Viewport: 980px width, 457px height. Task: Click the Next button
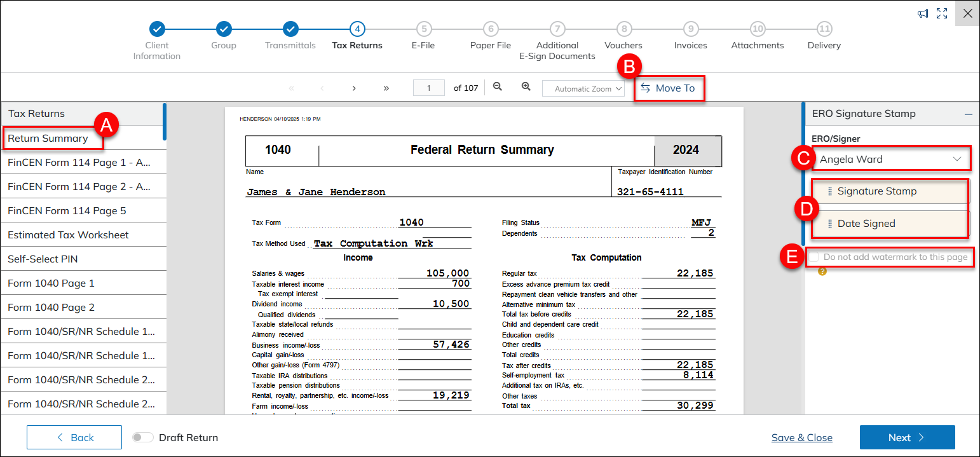pos(907,437)
